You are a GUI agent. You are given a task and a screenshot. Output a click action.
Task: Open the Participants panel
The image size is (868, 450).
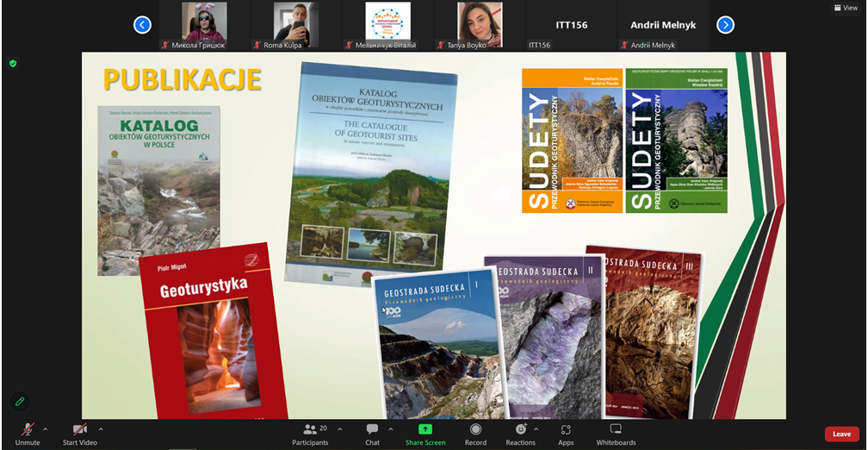tap(310, 433)
